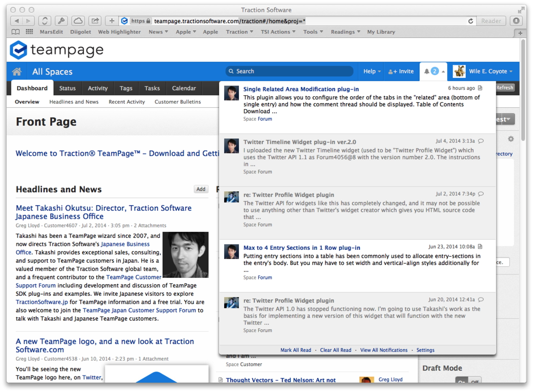
Task: Click the Safari reload page icon
Action: tap(470, 21)
